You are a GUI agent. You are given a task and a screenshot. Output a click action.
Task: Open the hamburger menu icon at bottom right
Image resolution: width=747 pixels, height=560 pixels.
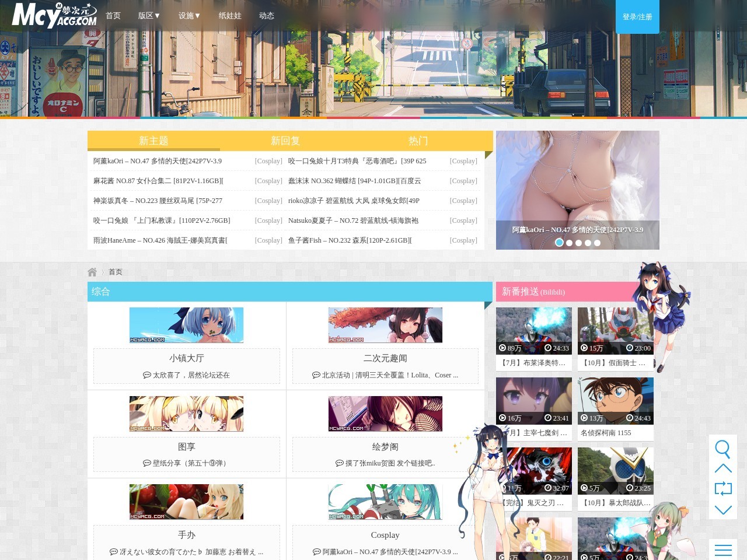(723, 549)
